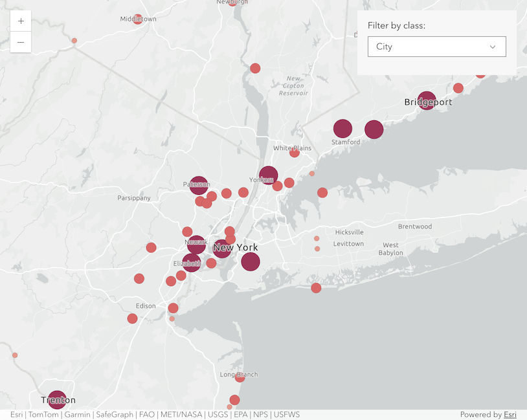Click the USGS attribution text

(x=218, y=415)
